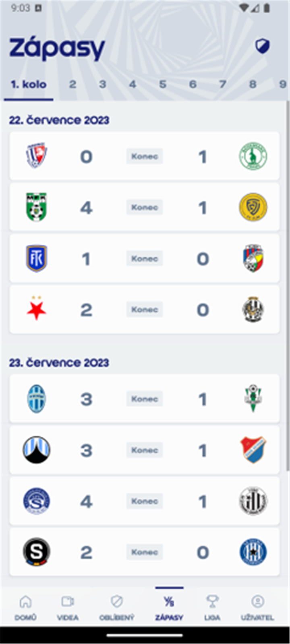Screen dimensions: 290x644
Task: Open the LIGA trophy icon
Action: [212, 602]
